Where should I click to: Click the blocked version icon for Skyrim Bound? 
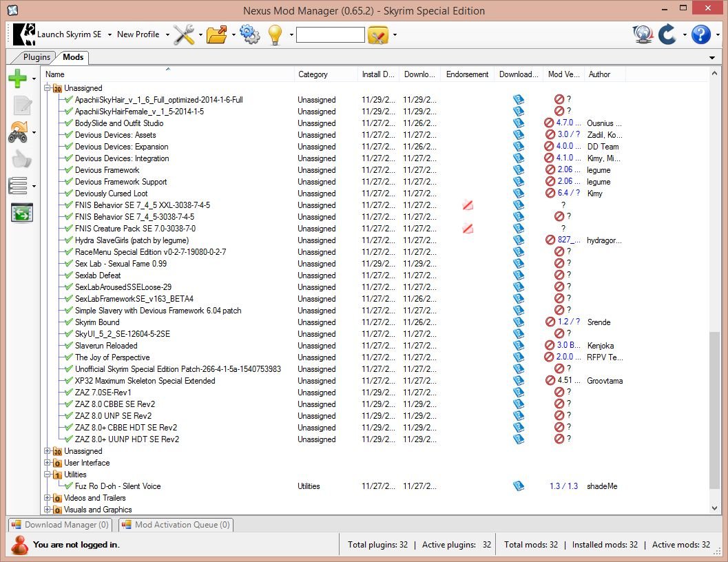coord(550,322)
